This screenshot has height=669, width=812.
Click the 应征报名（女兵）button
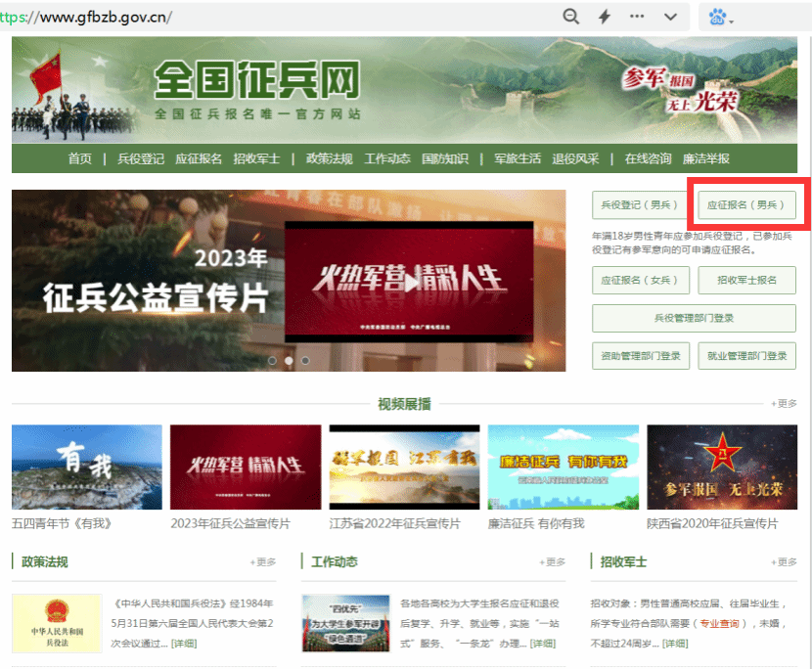(640, 280)
